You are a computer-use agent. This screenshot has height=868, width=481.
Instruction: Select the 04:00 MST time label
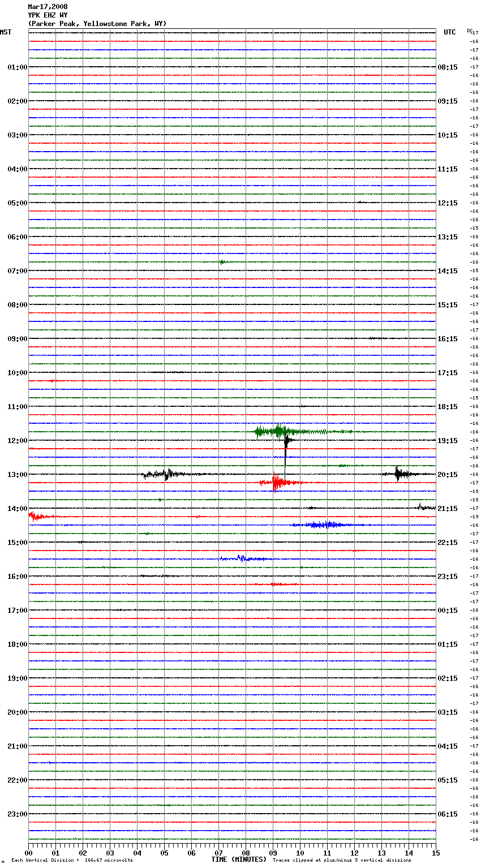click(18, 169)
